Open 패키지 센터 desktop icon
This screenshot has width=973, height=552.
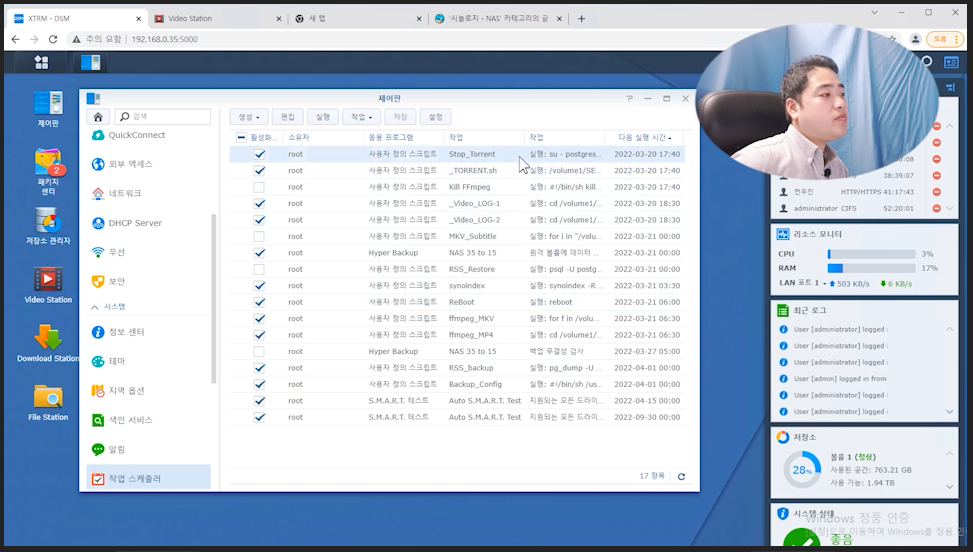point(48,172)
